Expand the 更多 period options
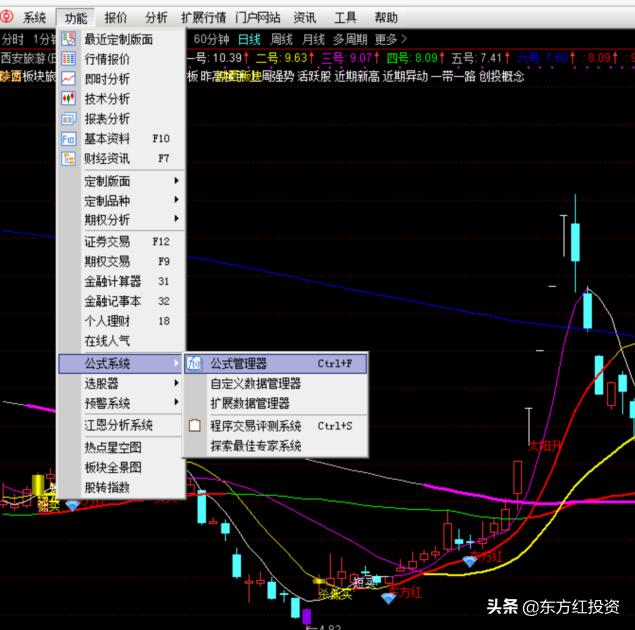Viewport: 635px width, 630px height. (391, 39)
